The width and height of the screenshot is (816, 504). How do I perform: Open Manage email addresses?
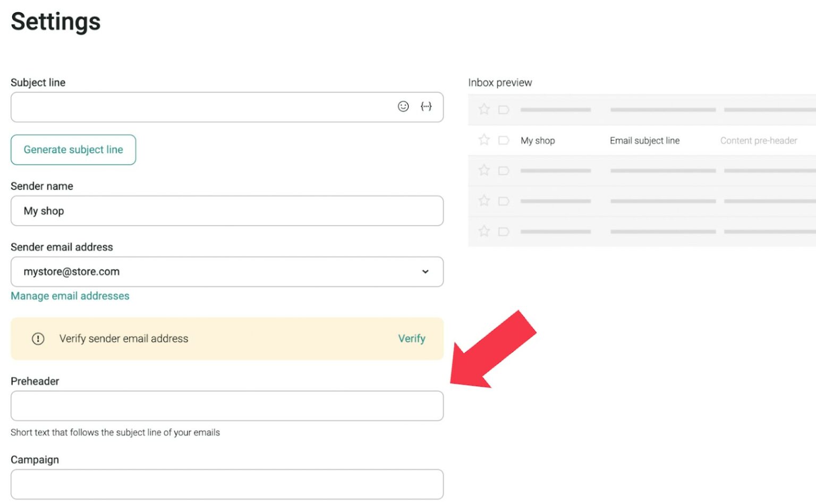70,296
